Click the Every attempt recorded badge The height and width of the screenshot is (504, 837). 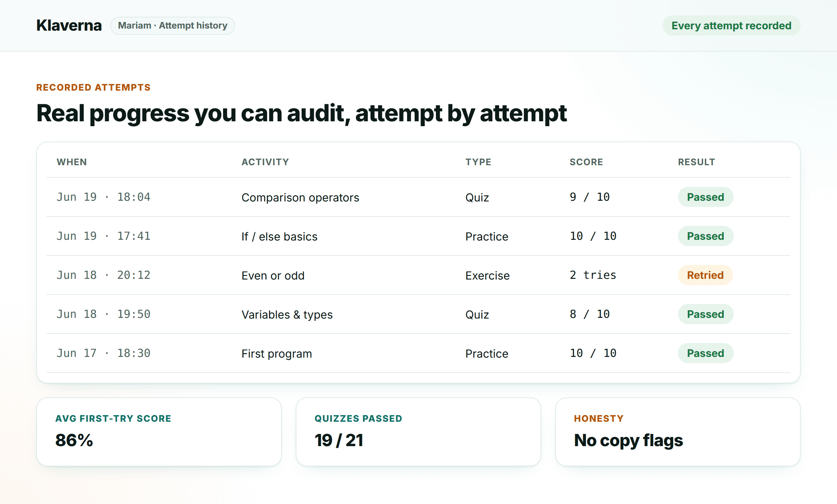pyautogui.click(x=731, y=25)
